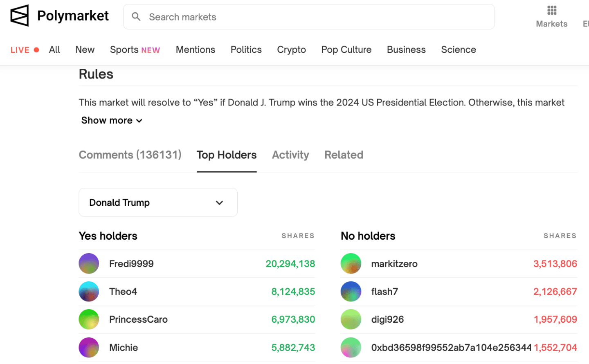Click the Polymarket logo icon
The width and height of the screenshot is (589, 364).
pos(20,16)
